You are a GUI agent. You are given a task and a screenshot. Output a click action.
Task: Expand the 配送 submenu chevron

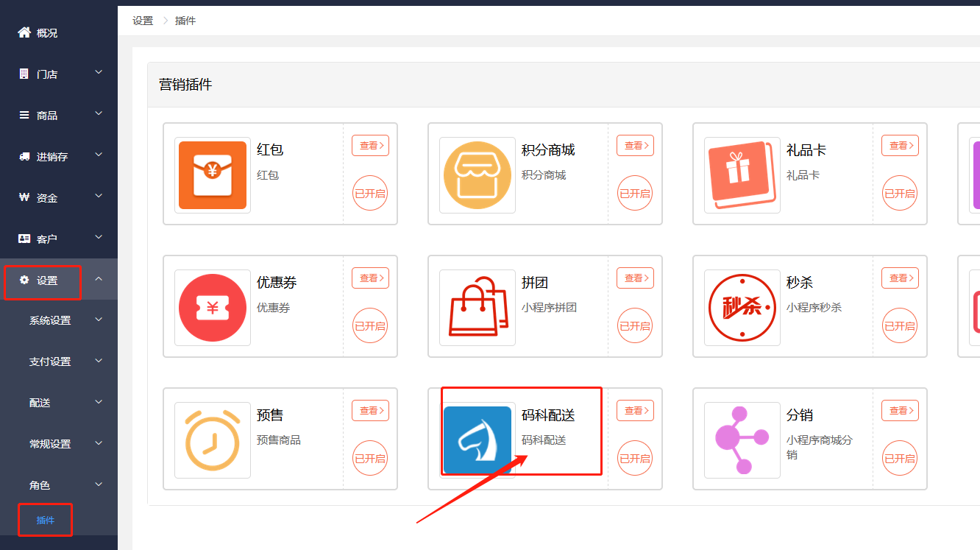(x=99, y=402)
